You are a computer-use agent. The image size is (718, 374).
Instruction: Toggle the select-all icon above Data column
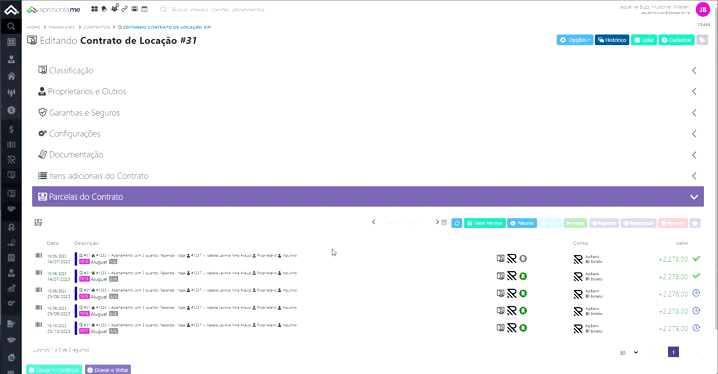38,222
